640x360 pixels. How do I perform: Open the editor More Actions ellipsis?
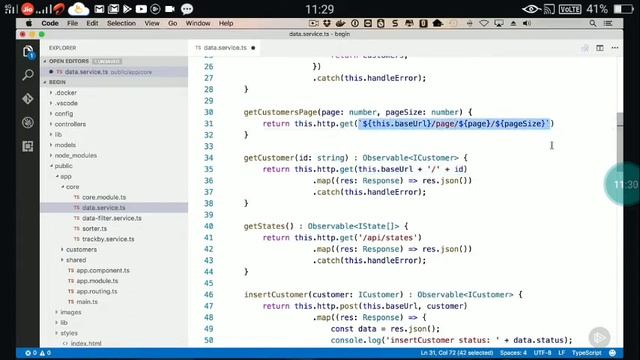point(615,48)
